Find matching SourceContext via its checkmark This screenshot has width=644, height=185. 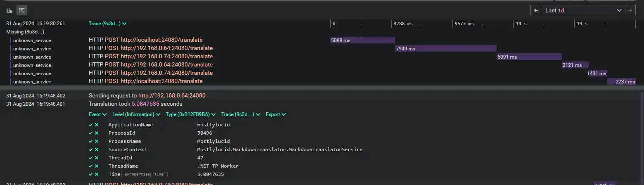tap(91, 149)
